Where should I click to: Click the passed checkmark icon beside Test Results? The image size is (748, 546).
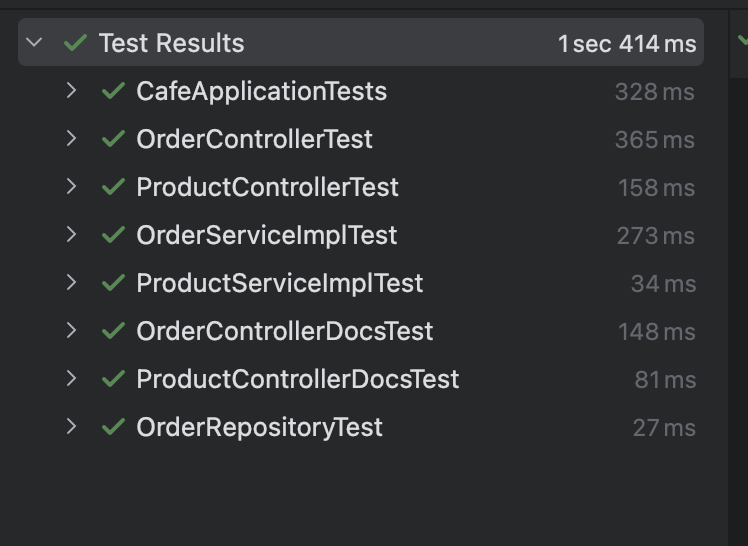tap(75, 43)
